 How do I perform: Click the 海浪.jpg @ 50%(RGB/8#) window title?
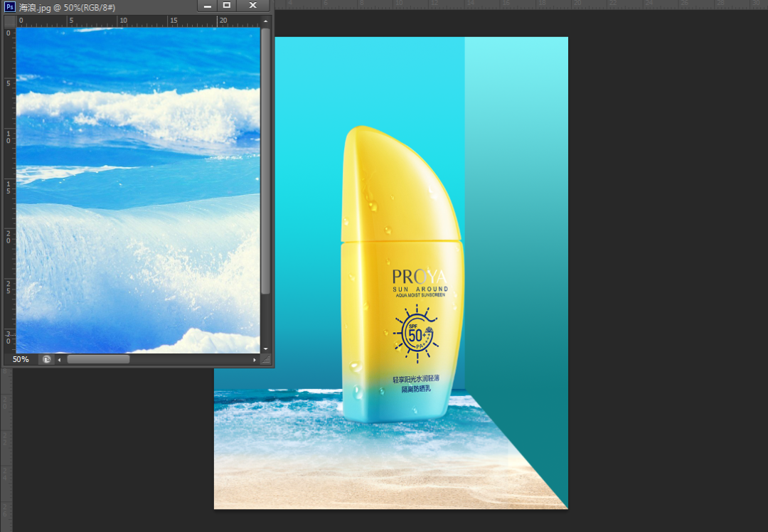pos(67,7)
